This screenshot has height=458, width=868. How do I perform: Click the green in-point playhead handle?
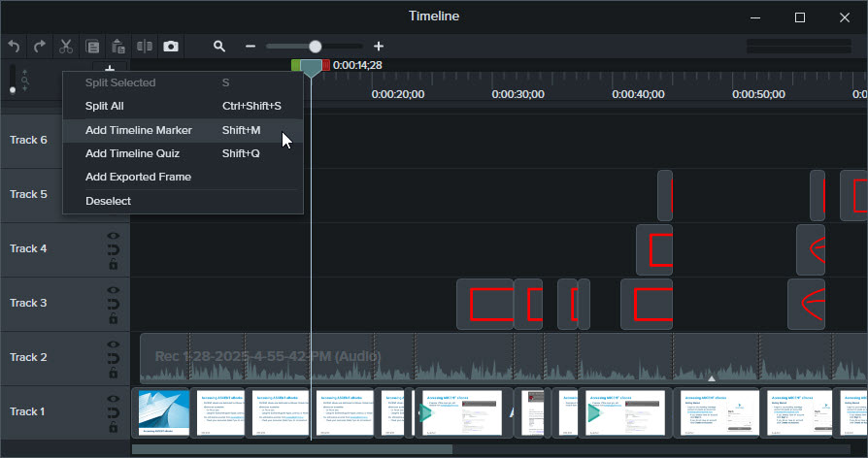tap(295, 65)
